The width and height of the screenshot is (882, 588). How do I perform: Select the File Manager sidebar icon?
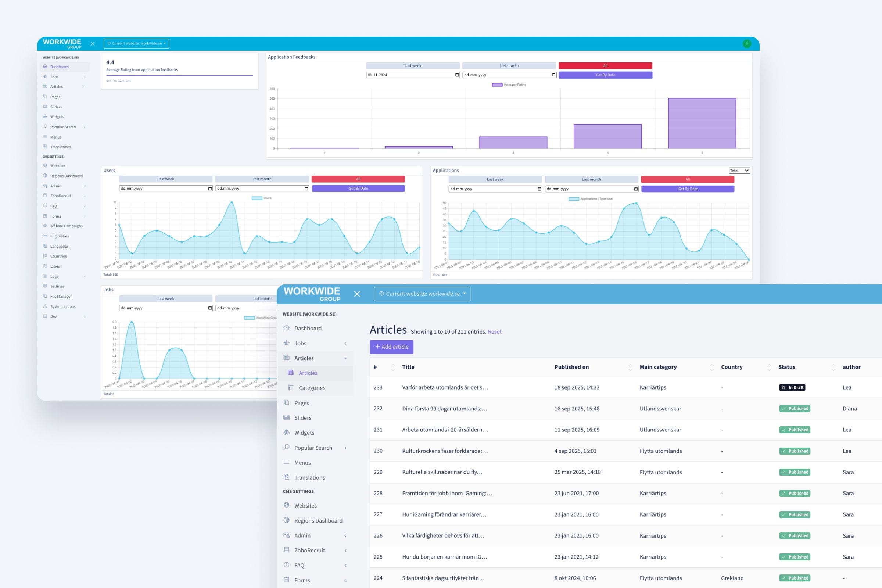[x=46, y=296]
